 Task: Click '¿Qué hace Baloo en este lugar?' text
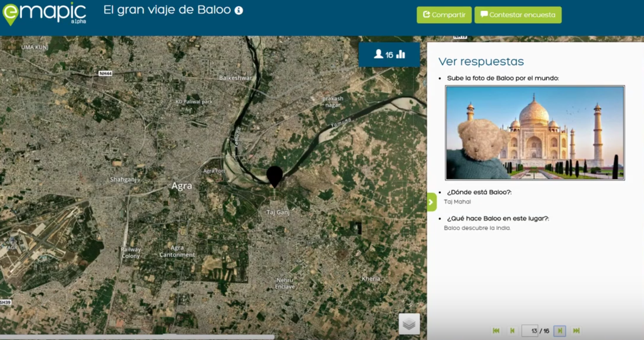click(498, 218)
